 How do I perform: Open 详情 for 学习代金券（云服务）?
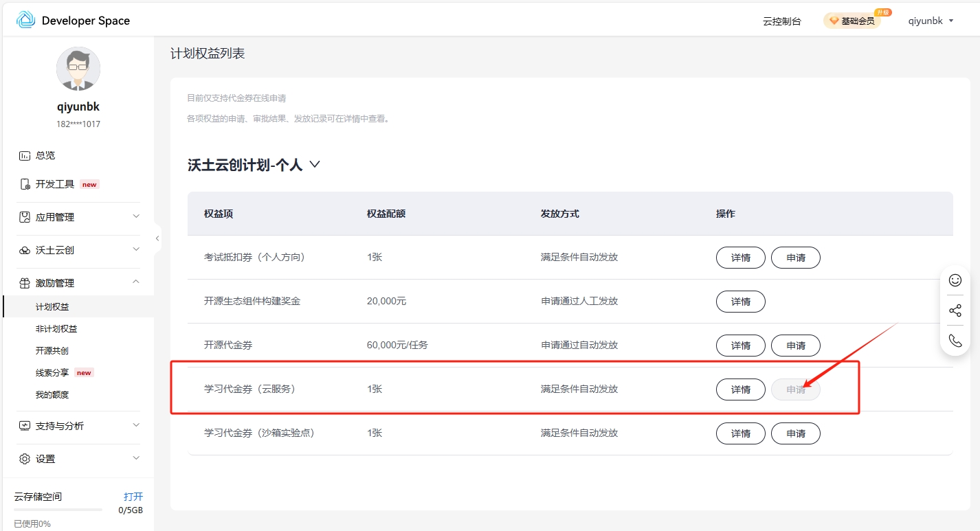point(741,389)
